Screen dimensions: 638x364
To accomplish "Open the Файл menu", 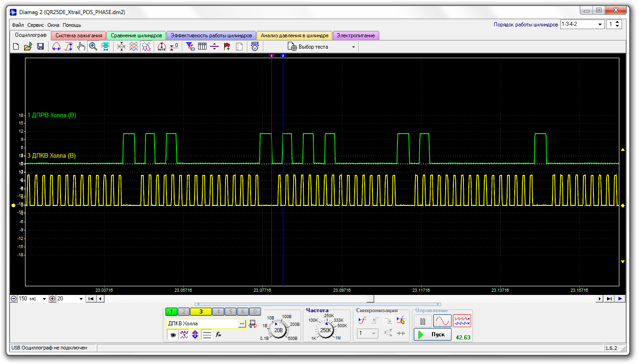I will pos(18,25).
